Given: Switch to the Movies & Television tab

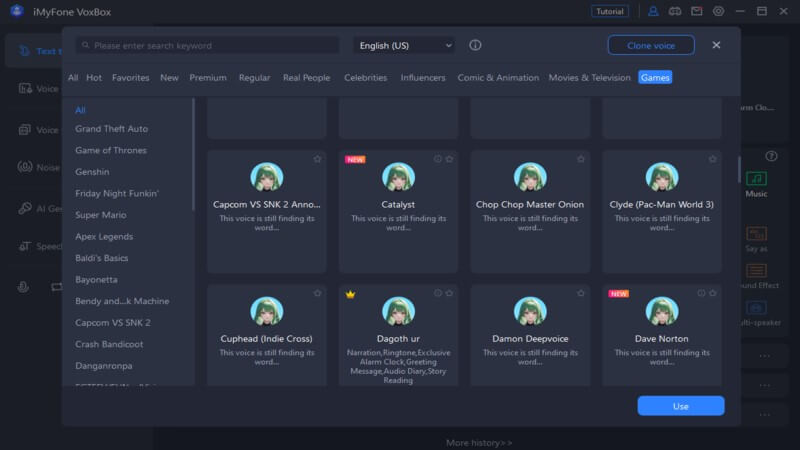Looking at the screenshot, I should (x=590, y=78).
